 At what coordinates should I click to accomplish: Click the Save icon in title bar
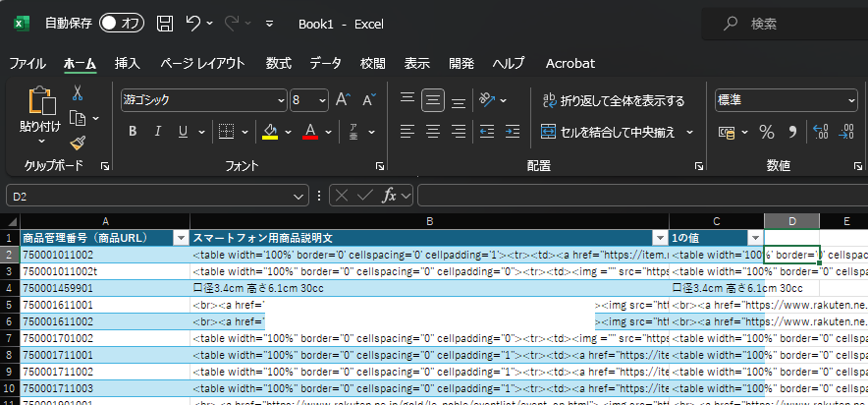tap(164, 24)
